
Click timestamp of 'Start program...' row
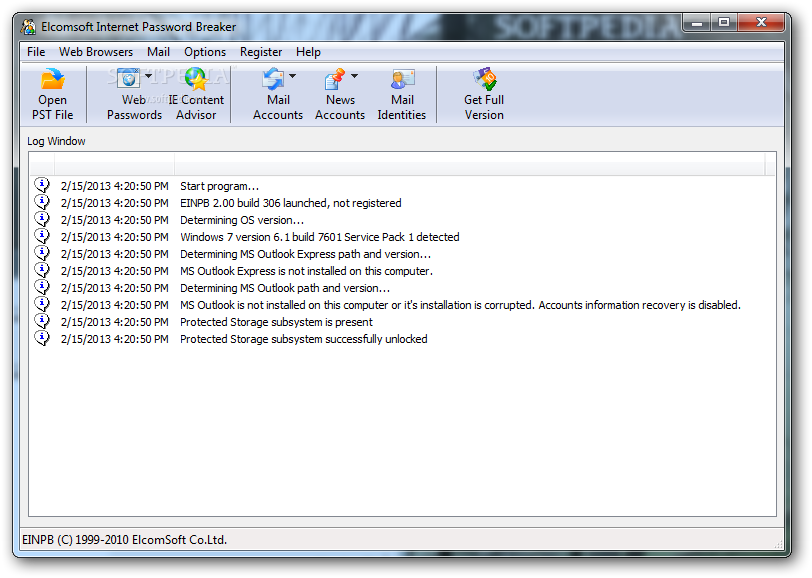(114, 186)
